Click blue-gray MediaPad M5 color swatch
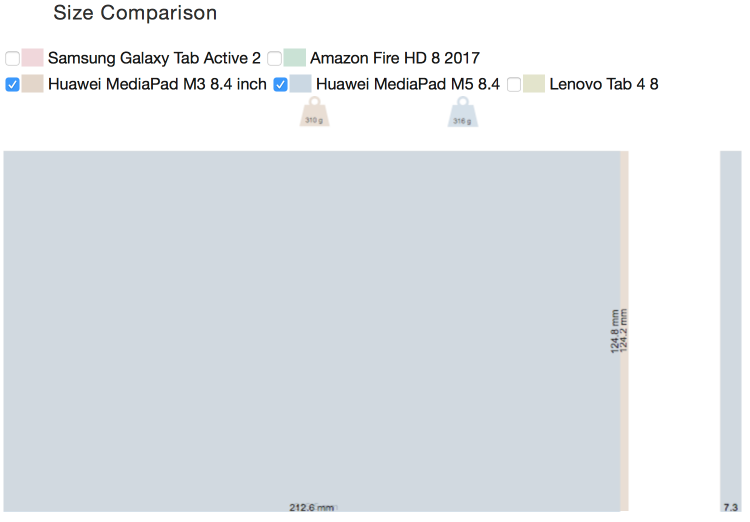The height and width of the screenshot is (522, 750). pos(300,84)
